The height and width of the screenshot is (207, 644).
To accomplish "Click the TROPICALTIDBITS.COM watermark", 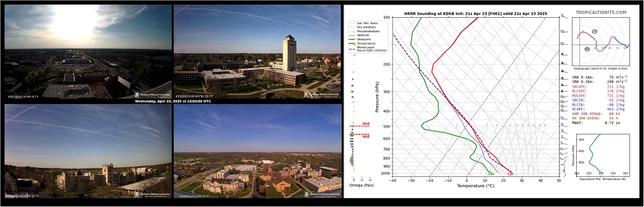I will pyautogui.click(x=601, y=13).
